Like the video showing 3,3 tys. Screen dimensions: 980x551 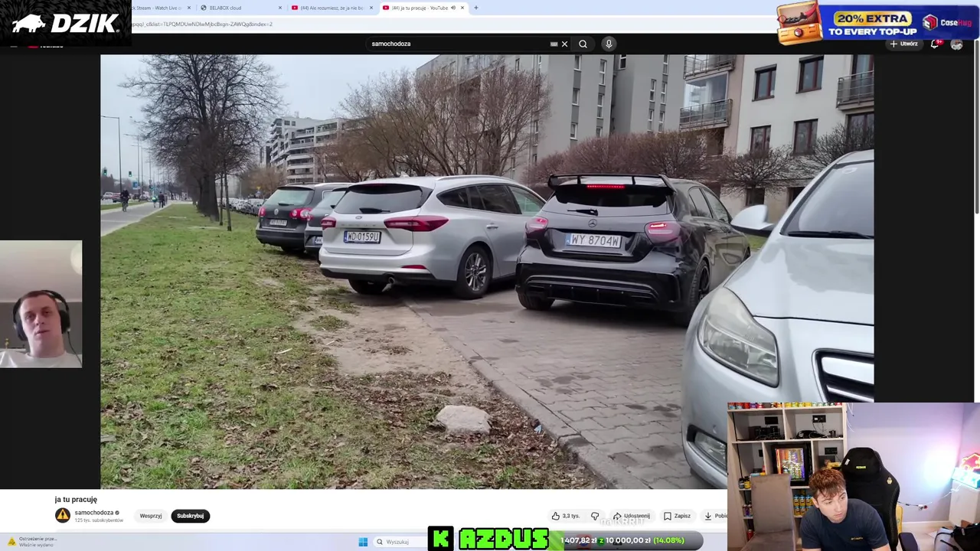[x=565, y=516]
